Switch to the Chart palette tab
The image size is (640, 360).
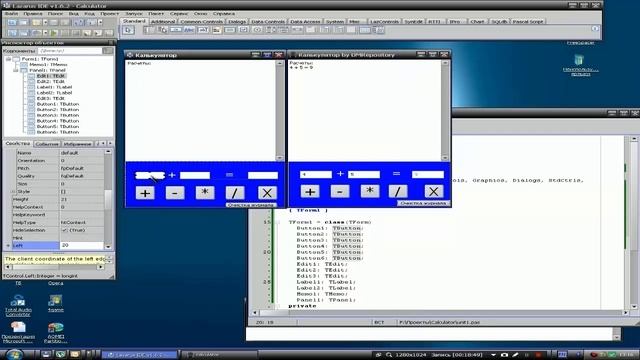[477, 21]
